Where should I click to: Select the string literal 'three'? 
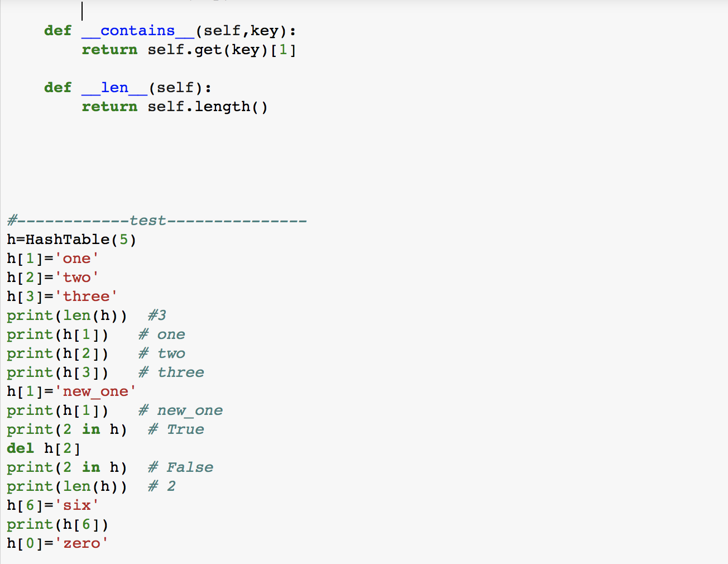87,296
